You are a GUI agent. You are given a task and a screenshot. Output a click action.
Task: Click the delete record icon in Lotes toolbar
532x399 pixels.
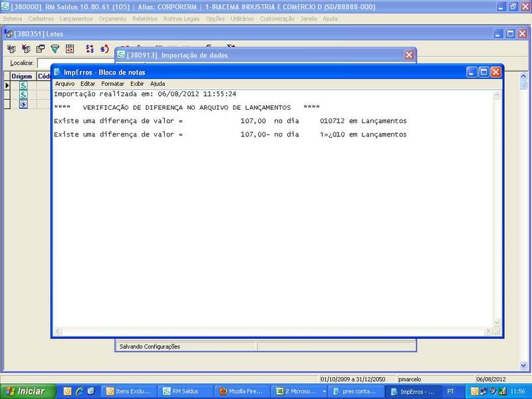26,49
